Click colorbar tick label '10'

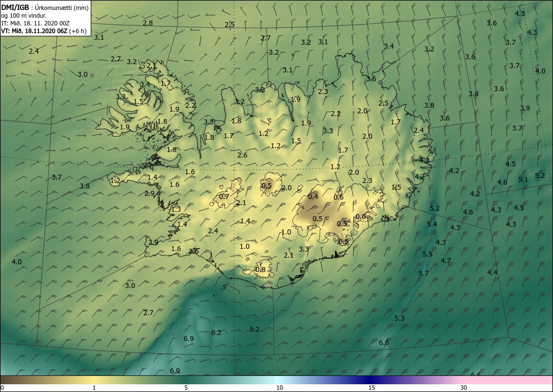coord(279,388)
